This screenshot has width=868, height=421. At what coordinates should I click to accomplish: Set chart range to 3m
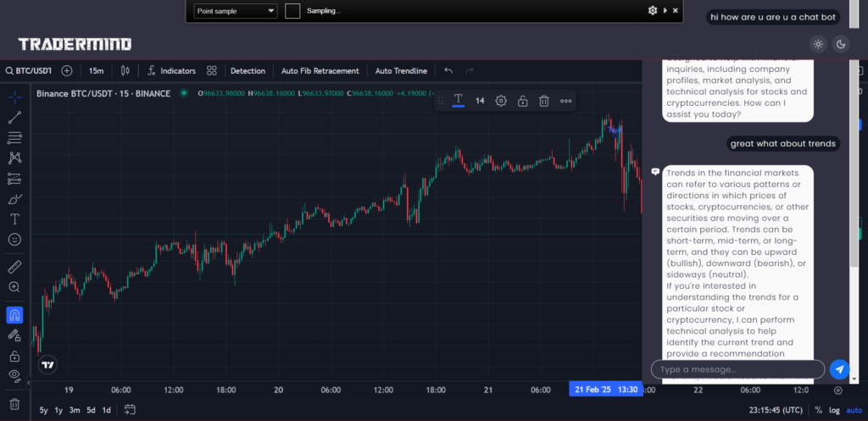pyautogui.click(x=75, y=410)
